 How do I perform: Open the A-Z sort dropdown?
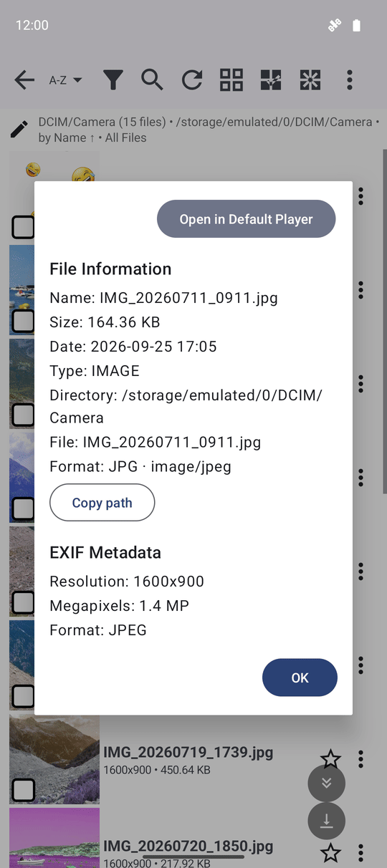[65, 80]
